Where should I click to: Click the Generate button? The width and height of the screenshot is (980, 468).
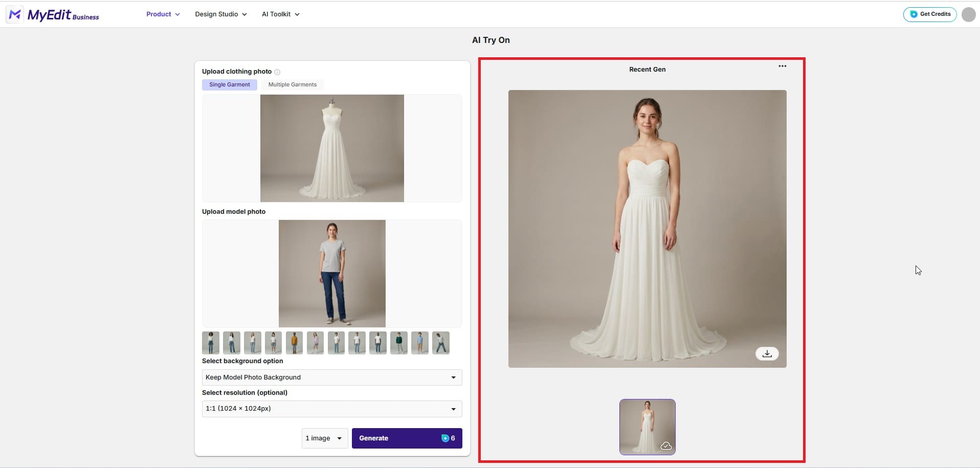click(389, 438)
